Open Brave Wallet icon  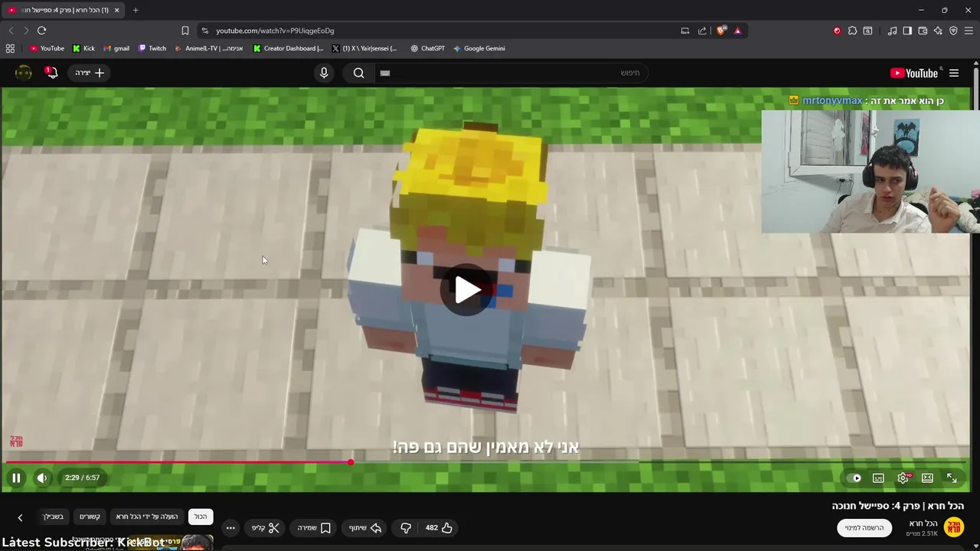coord(923,31)
